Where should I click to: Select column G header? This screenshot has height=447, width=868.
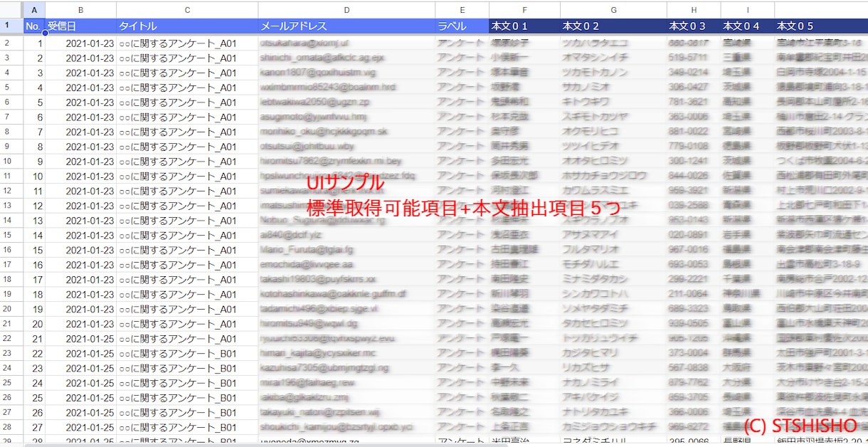click(613, 9)
